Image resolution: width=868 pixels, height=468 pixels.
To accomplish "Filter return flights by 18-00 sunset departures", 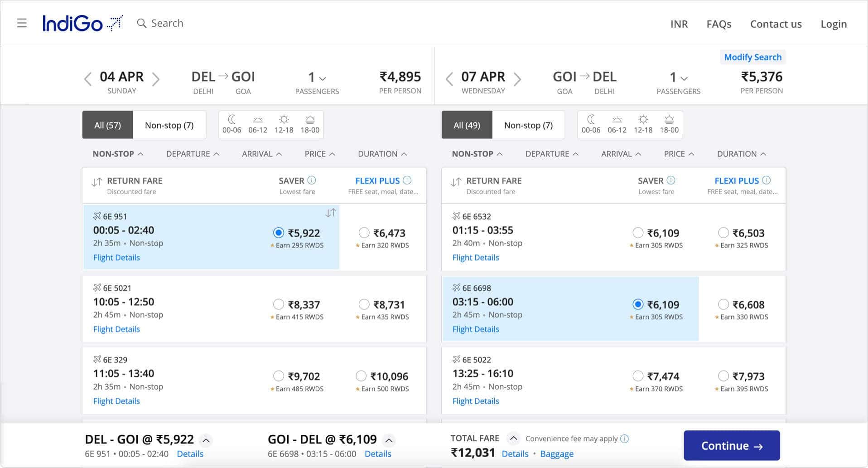I will coord(670,124).
